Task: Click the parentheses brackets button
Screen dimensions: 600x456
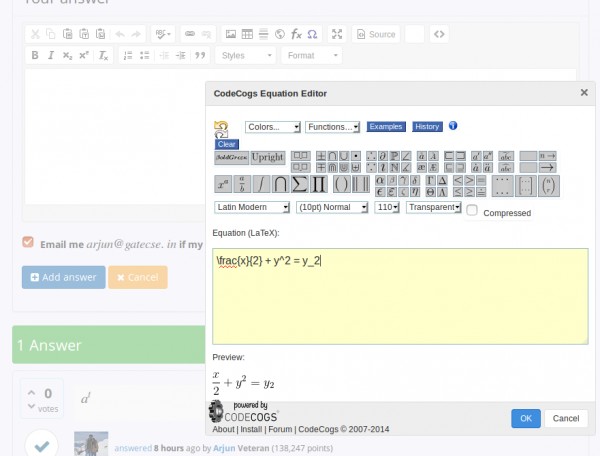Action: point(341,185)
